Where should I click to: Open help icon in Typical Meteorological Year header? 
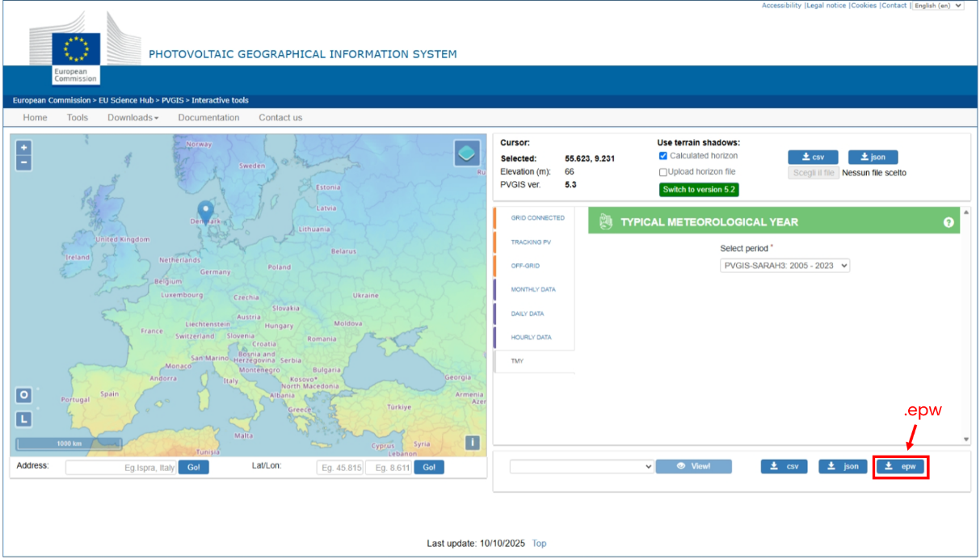pos(948,222)
